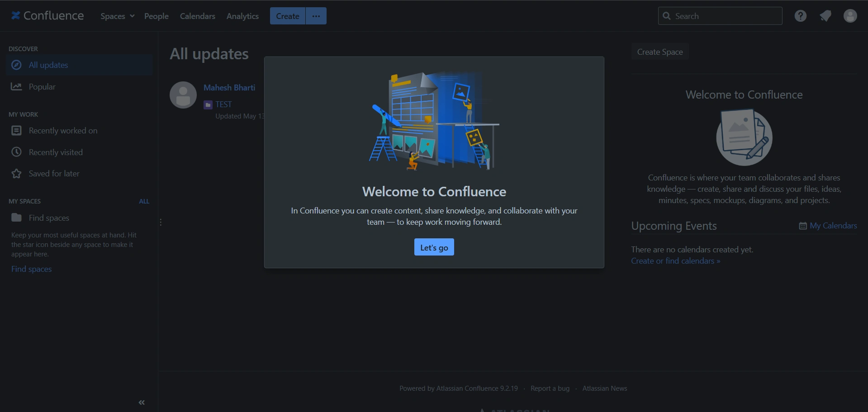The height and width of the screenshot is (412, 868).
Task: Click the Report a bug link
Action: pyautogui.click(x=550, y=388)
